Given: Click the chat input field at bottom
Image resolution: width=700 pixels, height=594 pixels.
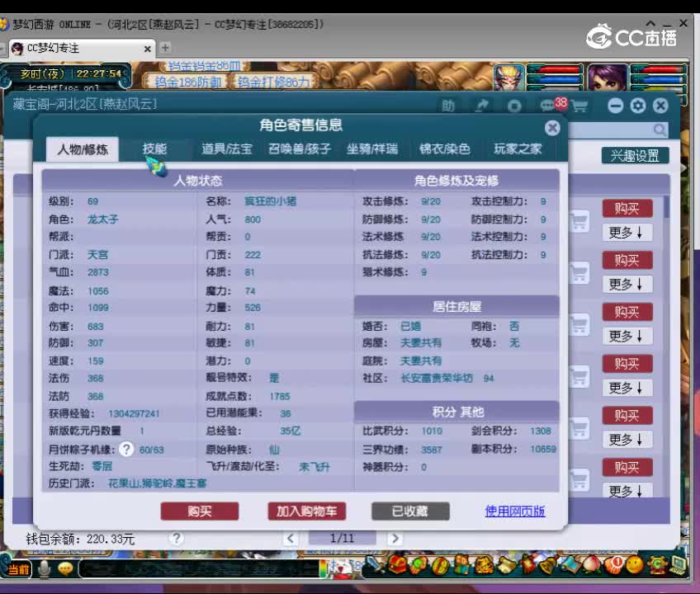Looking at the screenshot, I should [199, 568].
